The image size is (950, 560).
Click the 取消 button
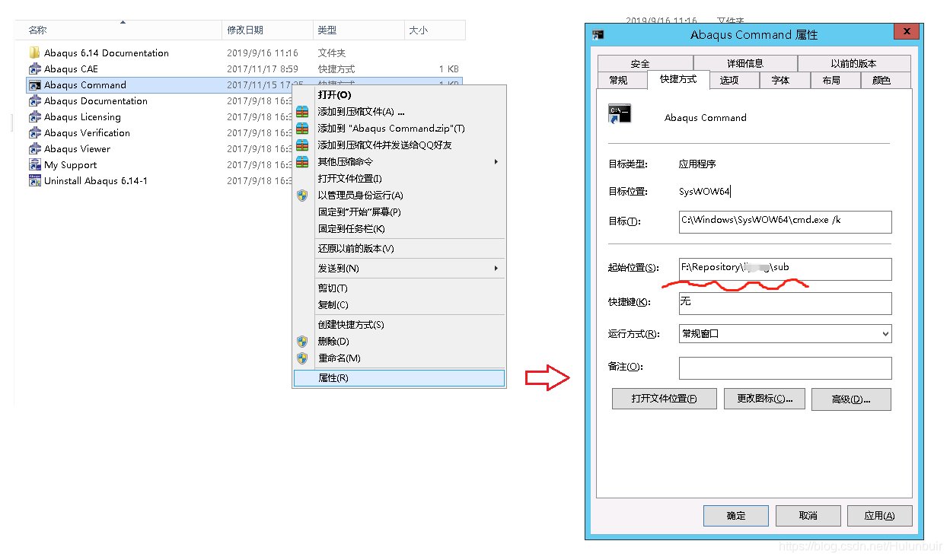808,515
